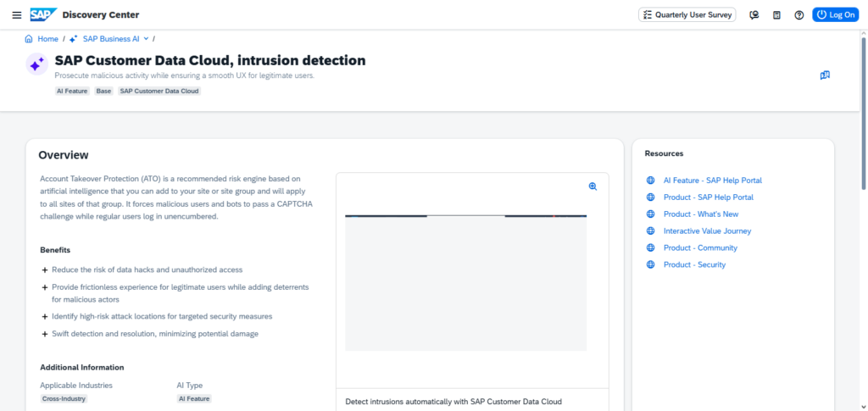Click the image caption about detecting intrusions
The height and width of the screenshot is (411, 868).
tap(453, 402)
